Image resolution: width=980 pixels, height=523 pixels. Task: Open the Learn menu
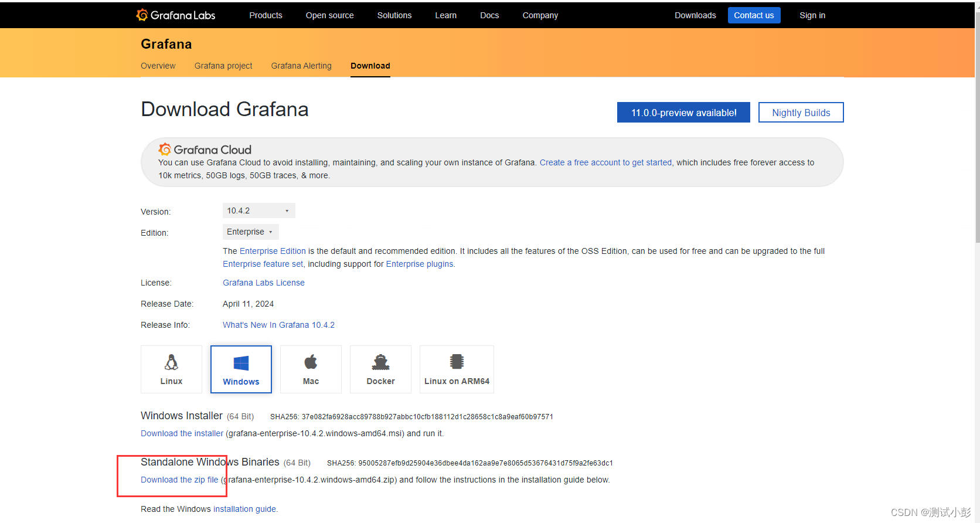click(x=445, y=15)
